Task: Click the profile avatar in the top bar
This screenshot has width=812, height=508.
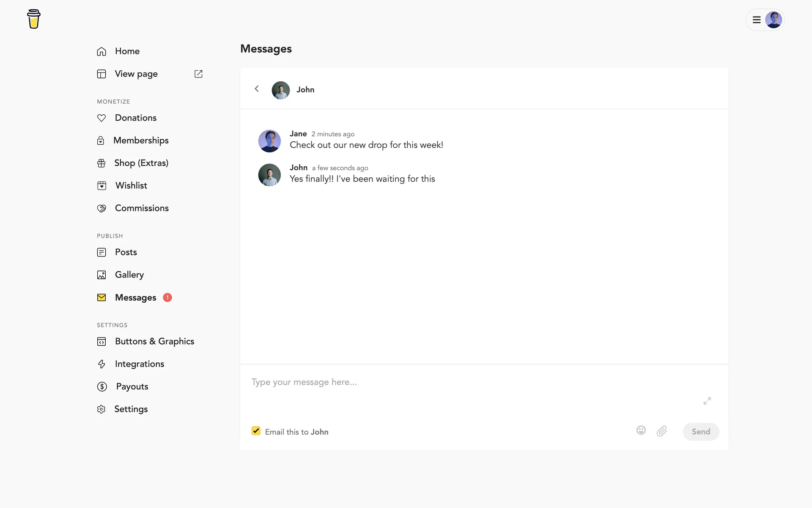Action: coord(773,20)
